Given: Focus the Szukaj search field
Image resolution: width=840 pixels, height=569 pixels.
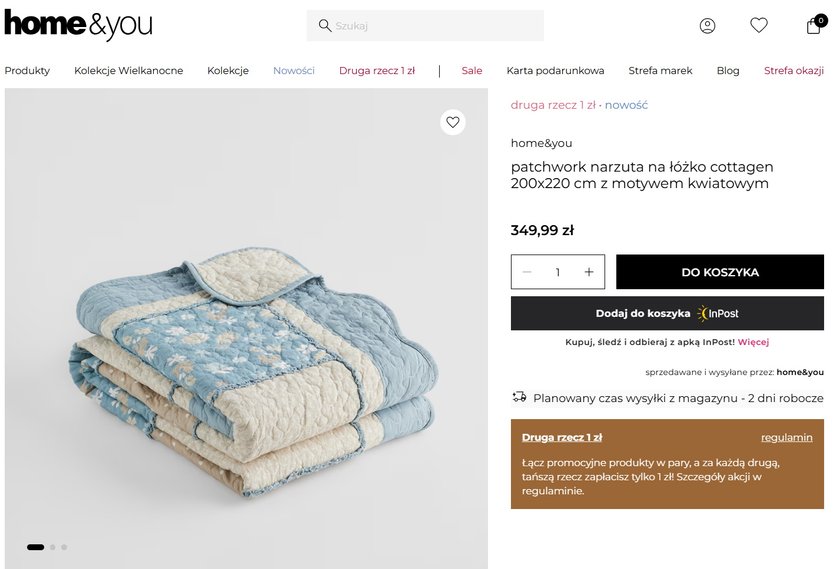Looking at the screenshot, I should (x=435, y=26).
